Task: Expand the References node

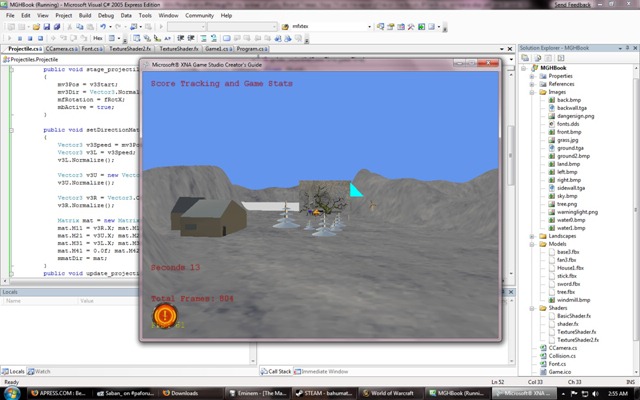Action: 532,84
